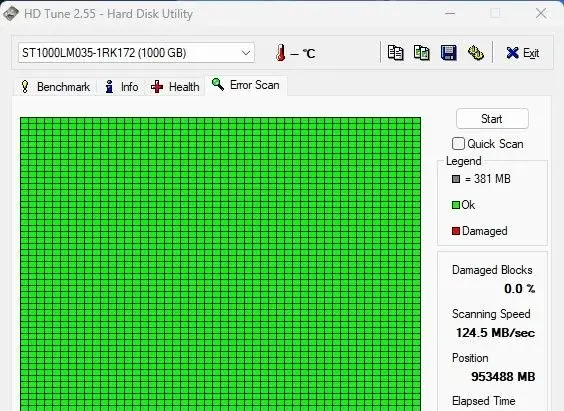Click the '= 381 MB' legend text

pyautogui.click(x=487, y=179)
